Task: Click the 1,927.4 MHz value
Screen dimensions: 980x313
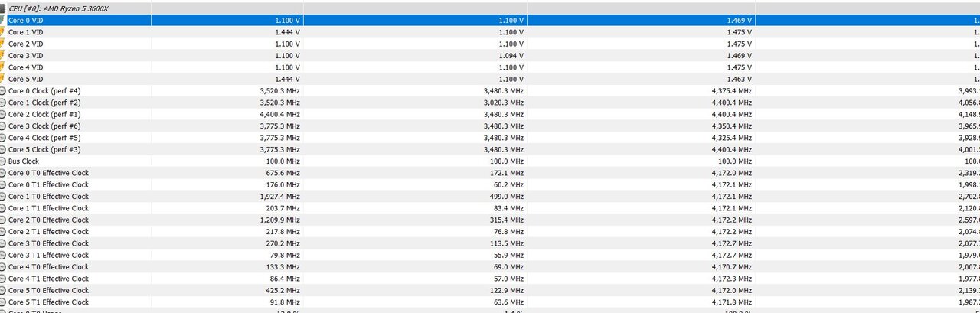Action: [280, 197]
